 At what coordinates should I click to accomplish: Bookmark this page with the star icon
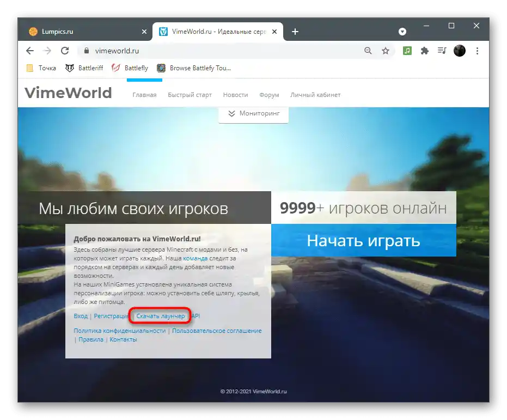coord(386,51)
